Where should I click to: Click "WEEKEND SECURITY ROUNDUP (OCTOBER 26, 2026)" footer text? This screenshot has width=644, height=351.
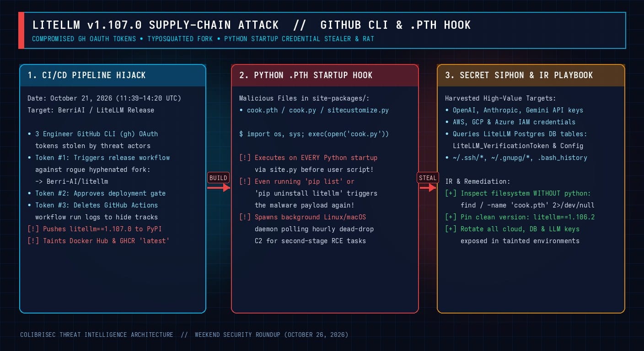(x=272, y=335)
